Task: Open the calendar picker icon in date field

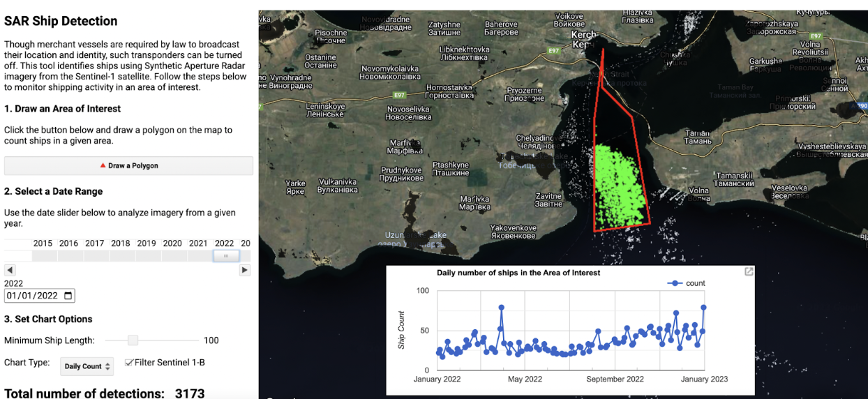Action: 68,296
